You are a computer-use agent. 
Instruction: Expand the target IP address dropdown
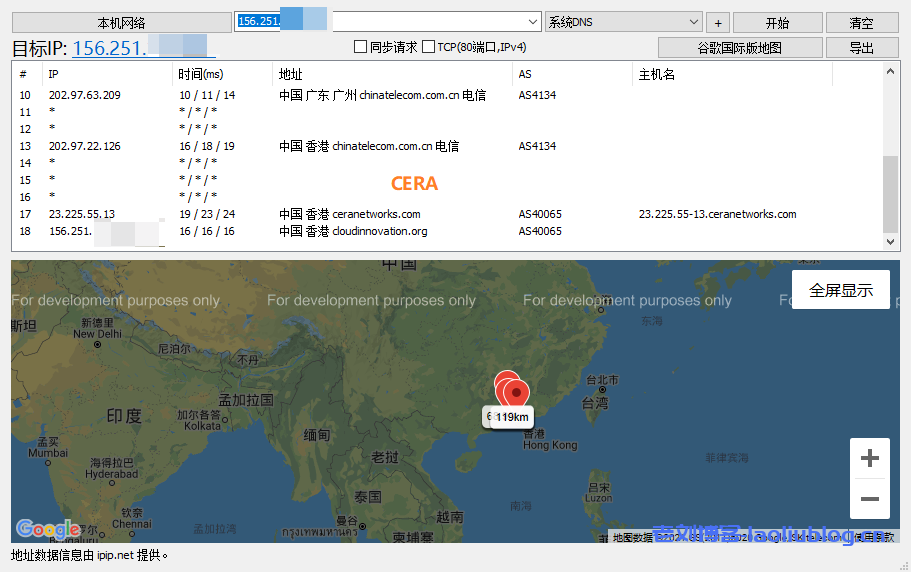coord(533,22)
